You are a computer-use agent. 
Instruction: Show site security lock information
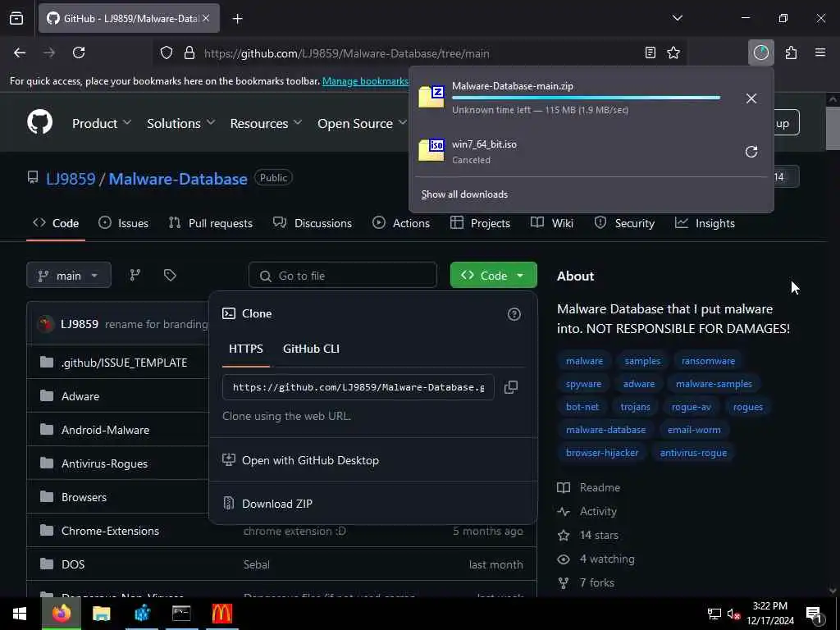(189, 53)
